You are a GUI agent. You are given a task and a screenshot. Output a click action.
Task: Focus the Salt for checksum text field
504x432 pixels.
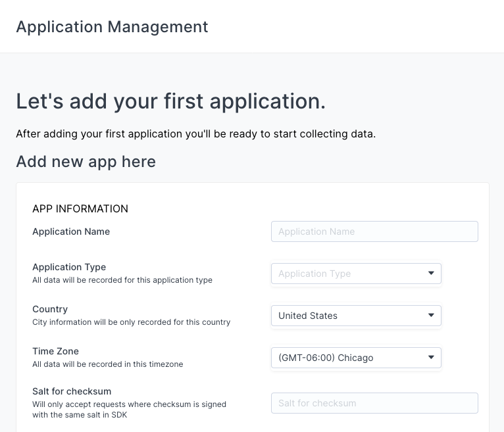(374, 403)
